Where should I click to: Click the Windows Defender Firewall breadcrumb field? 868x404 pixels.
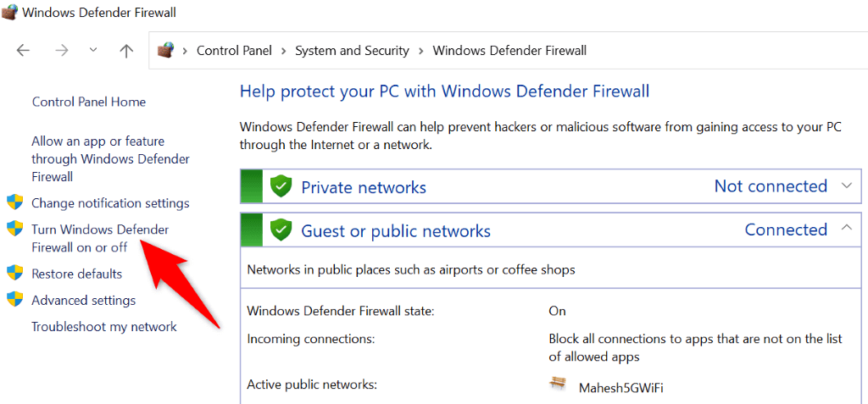509,51
